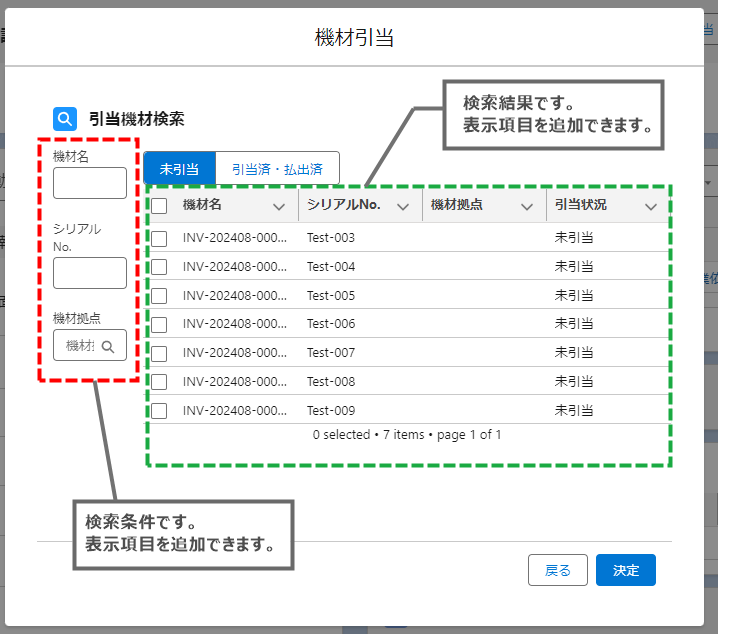Check the box for row Test-003

click(159, 238)
